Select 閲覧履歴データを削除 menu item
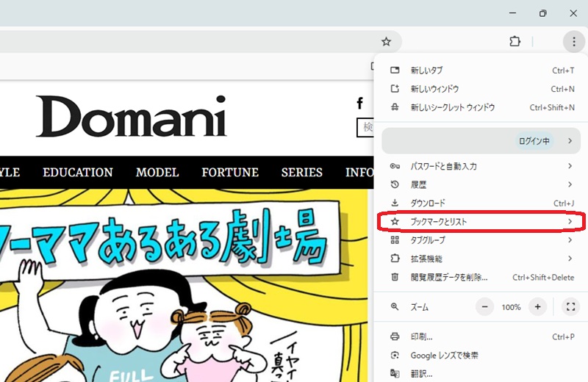The image size is (588, 382). [481, 278]
